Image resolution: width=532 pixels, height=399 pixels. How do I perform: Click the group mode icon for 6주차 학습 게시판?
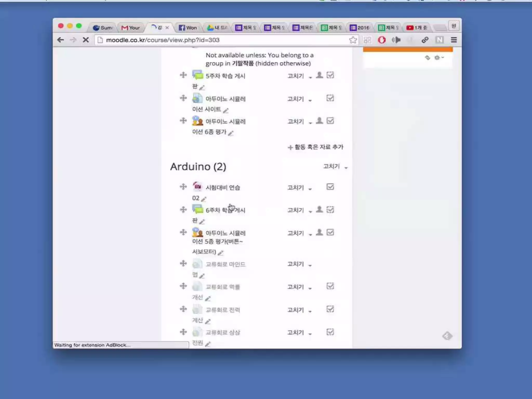point(319,209)
